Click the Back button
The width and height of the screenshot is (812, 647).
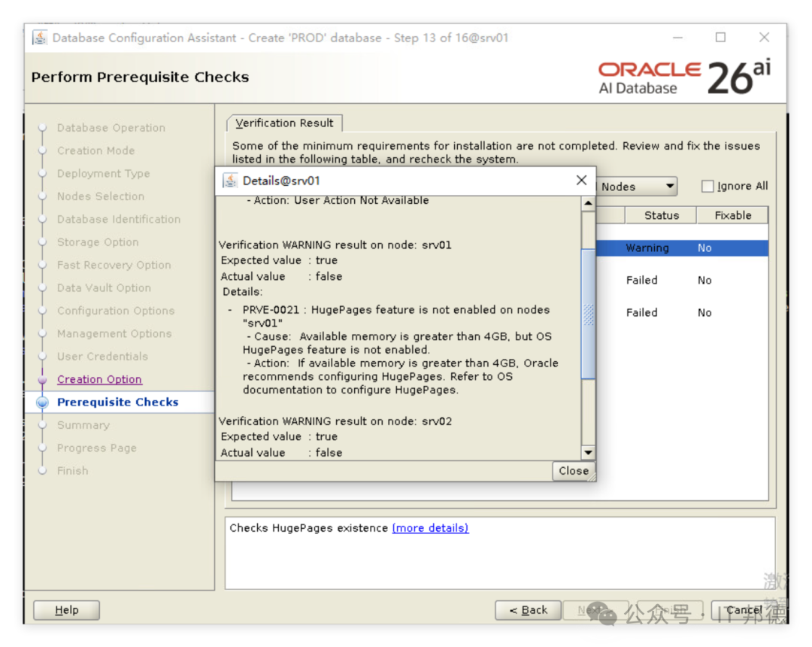point(529,610)
